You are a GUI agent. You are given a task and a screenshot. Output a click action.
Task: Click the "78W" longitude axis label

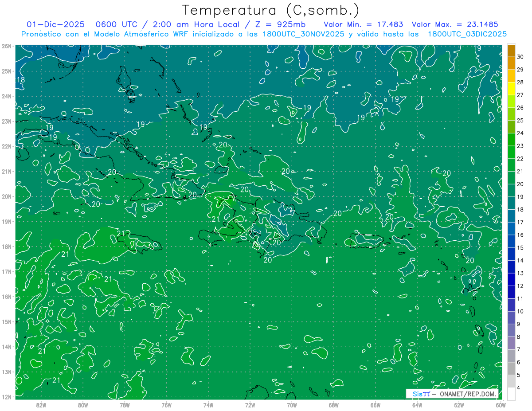coord(125,405)
